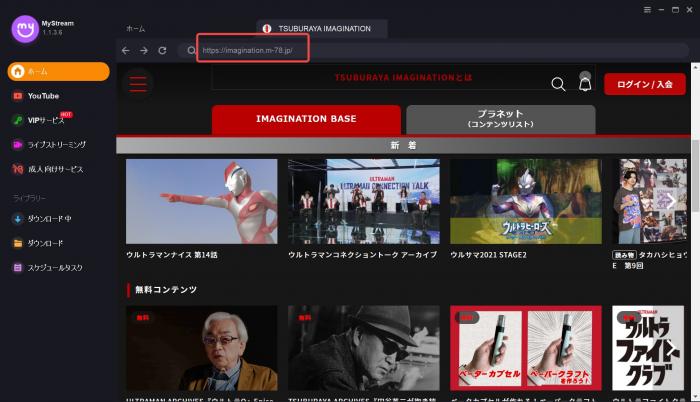This screenshot has width=700, height=402.
Task: Open the ウルトラマンナイス 第14話 thumbnail
Action: 202,201
